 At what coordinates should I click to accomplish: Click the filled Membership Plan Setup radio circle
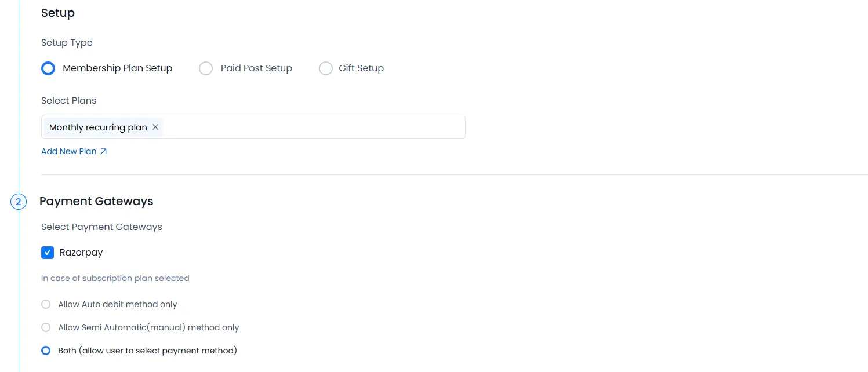click(48, 68)
